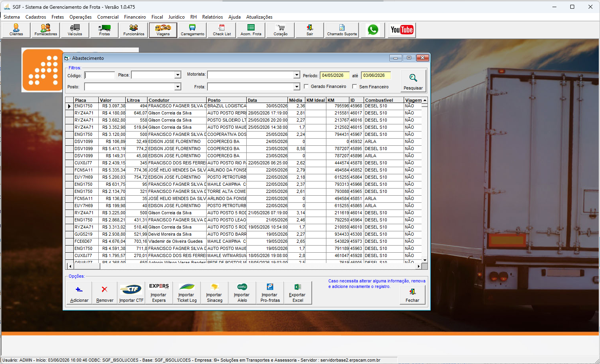Open the Check List toolbar icon
Viewport: 600px width, 364px height.
222,30
